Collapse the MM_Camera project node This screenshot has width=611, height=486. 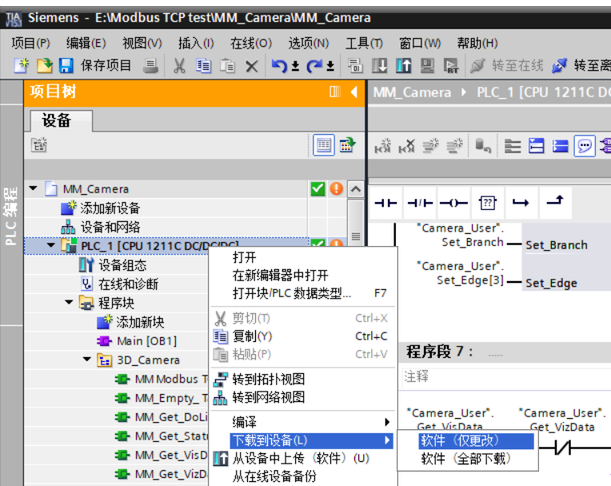point(33,189)
